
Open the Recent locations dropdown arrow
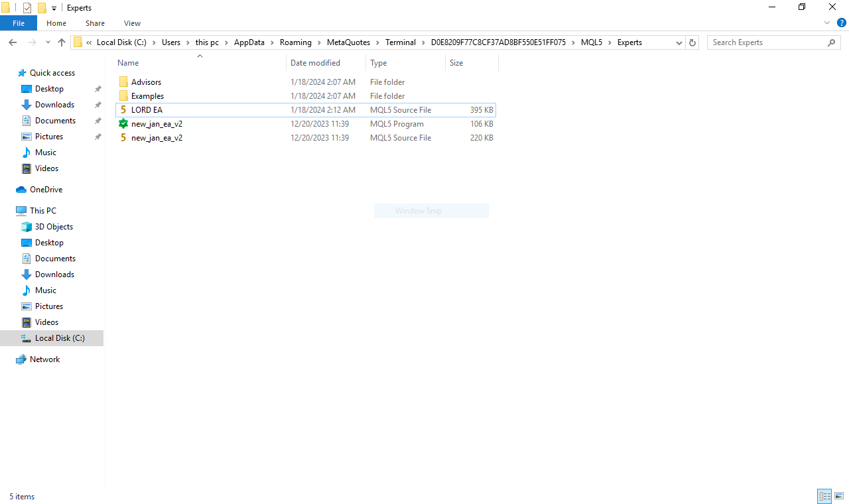tap(48, 42)
